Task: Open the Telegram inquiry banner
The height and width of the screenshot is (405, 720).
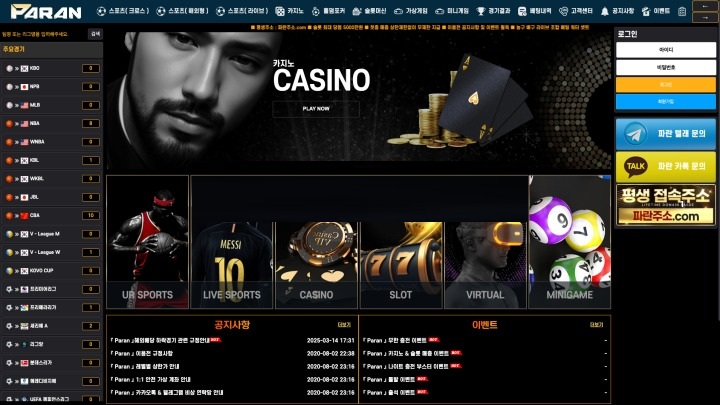Action: (665, 134)
